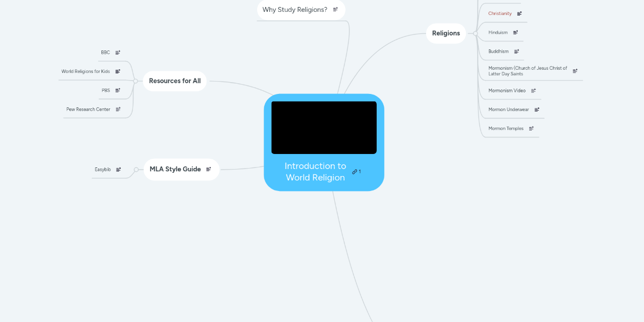Click the notes icon beside World Religions for Kids
The image size is (644, 322).
click(x=118, y=71)
